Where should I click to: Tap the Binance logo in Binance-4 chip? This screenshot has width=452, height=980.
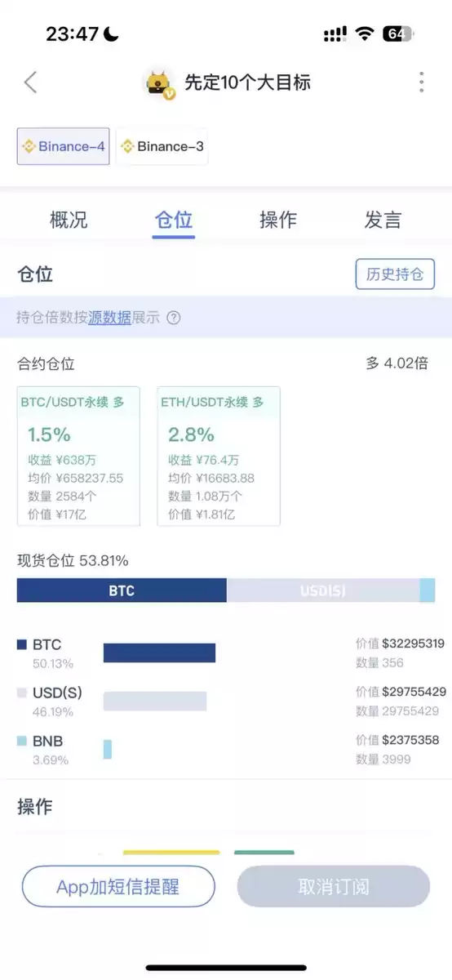pos(29,147)
